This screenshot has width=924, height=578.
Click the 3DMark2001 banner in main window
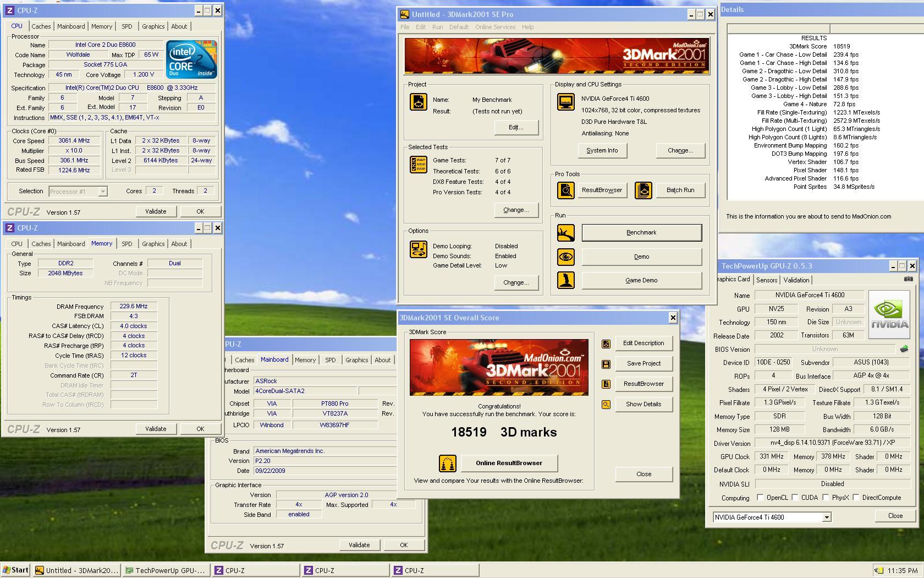pos(557,56)
